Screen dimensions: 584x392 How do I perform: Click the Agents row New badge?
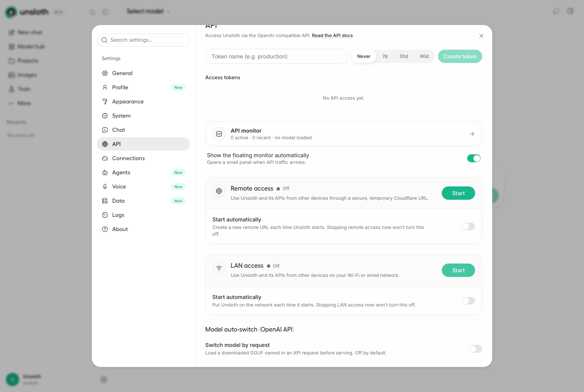tap(178, 172)
